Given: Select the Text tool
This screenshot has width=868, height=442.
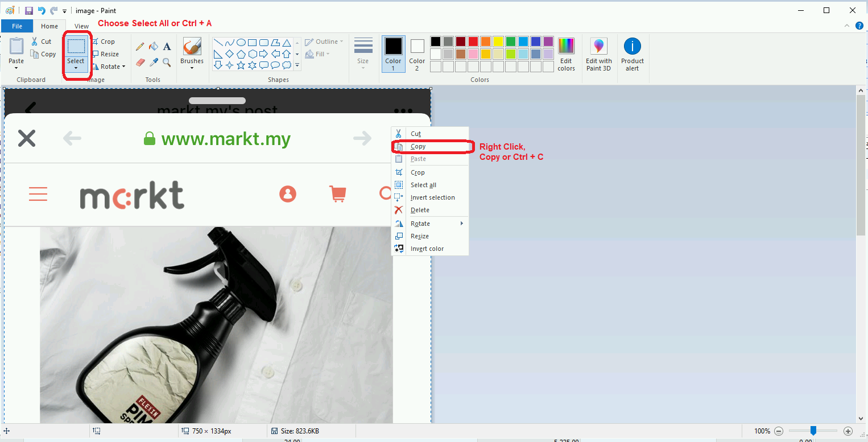Looking at the screenshot, I should [167, 46].
